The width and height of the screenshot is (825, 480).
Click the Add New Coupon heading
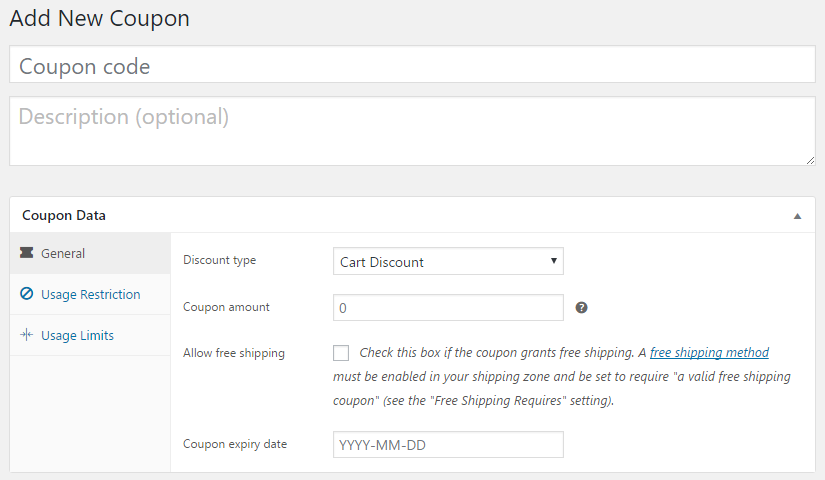coord(99,18)
